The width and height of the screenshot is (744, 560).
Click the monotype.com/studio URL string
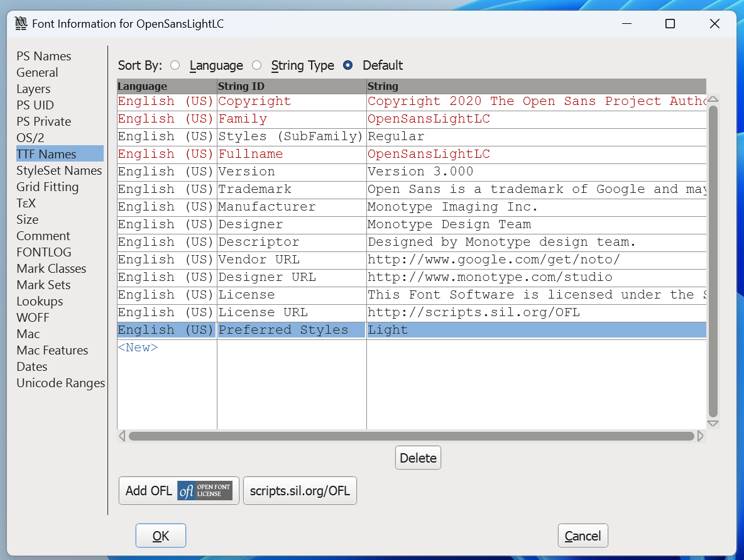(x=537, y=277)
